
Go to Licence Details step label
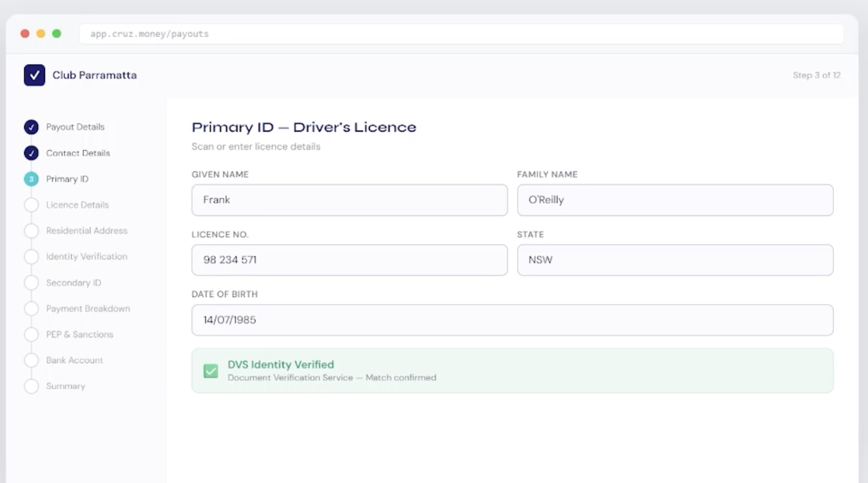[77, 205]
